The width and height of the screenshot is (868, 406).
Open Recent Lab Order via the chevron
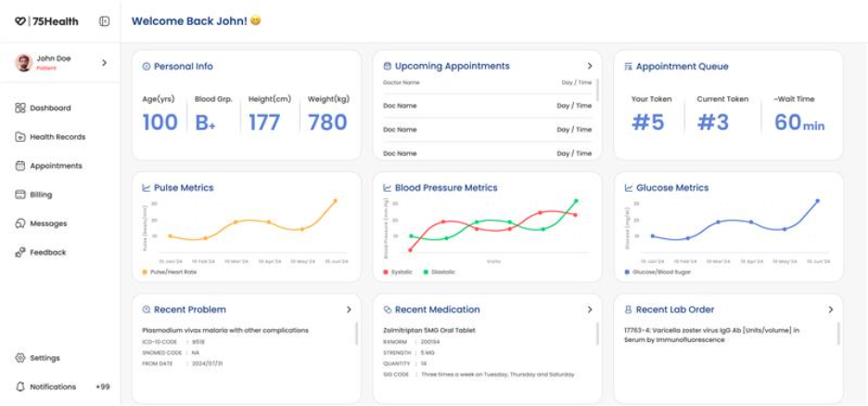(x=830, y=310)
